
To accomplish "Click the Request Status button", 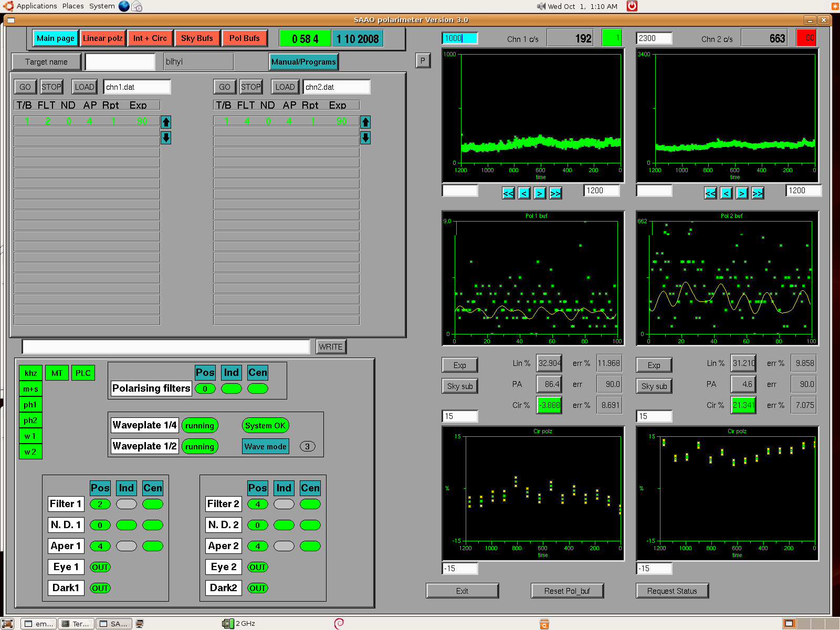I will tap(672, 591).
